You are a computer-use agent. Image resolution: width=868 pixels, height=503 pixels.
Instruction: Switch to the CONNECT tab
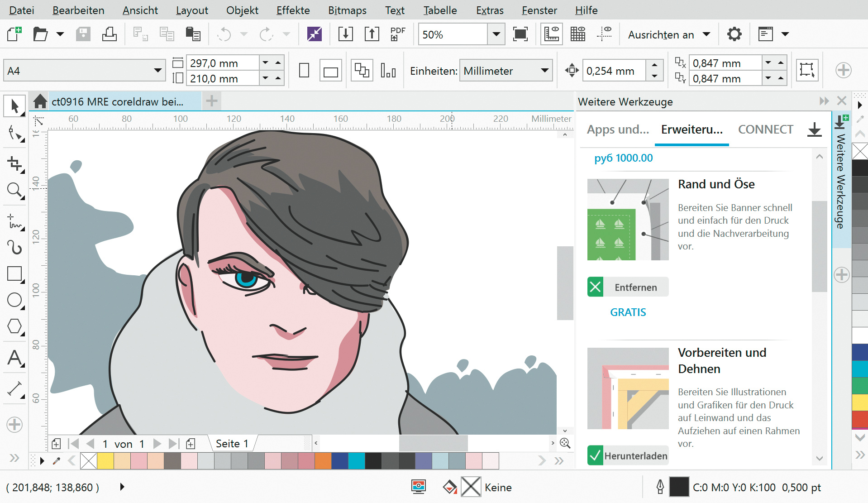coord(765,129)
